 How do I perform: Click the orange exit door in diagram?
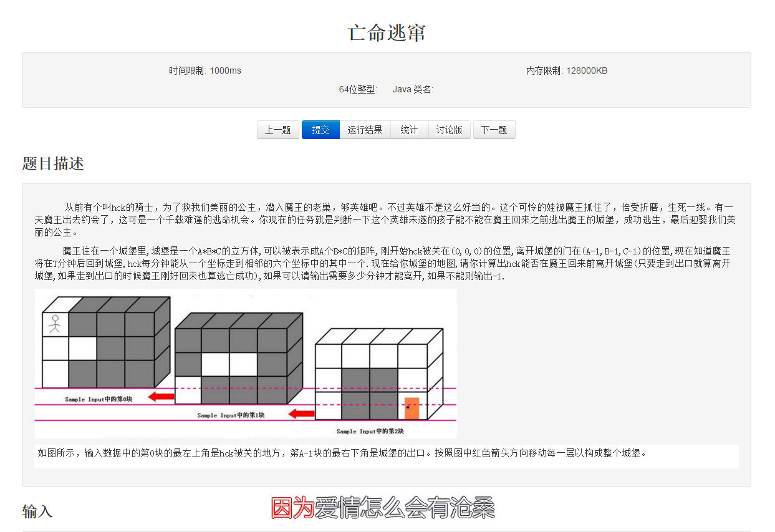(x=412, y=408)
